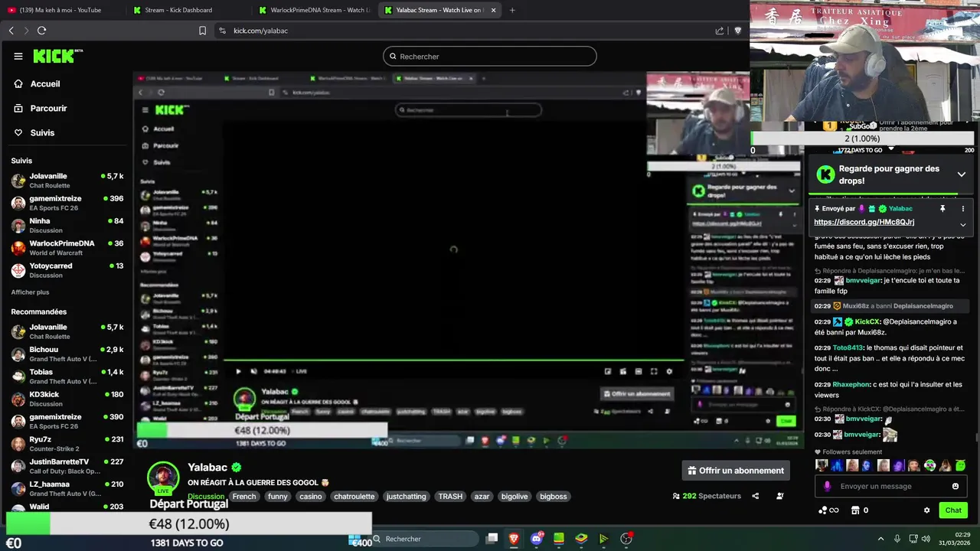This screenshot has height=551, width=980.
Task: Show hidden system tray icons
Action: 880,539
